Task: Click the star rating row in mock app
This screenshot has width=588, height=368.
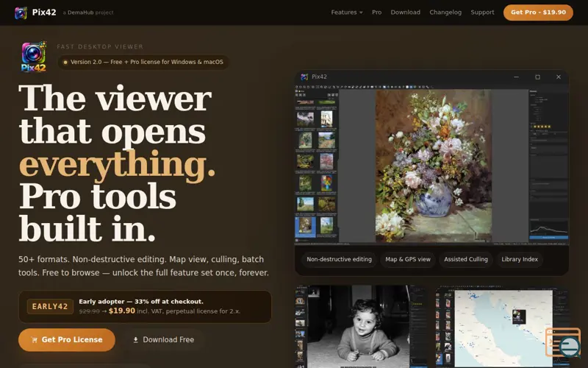Action: (x=542, y=127)
